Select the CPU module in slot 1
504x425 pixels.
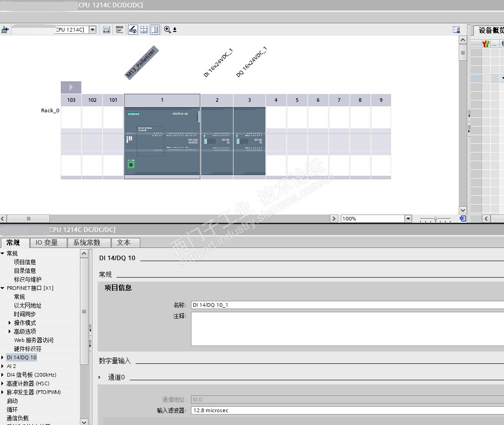pyautogui.click(x=162, y=142)
